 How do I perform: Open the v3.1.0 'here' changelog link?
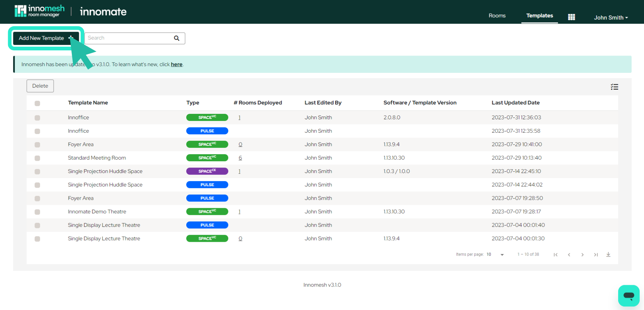coord(177,64)
